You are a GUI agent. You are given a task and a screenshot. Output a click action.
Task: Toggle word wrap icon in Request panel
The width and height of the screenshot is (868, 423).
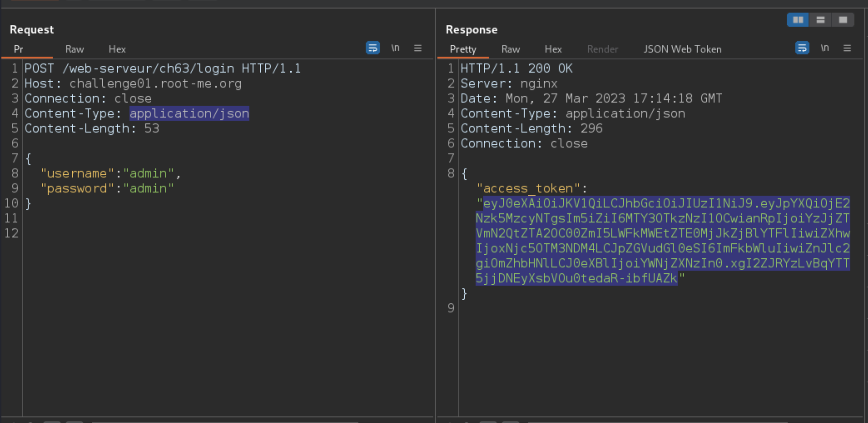point(373,48)
